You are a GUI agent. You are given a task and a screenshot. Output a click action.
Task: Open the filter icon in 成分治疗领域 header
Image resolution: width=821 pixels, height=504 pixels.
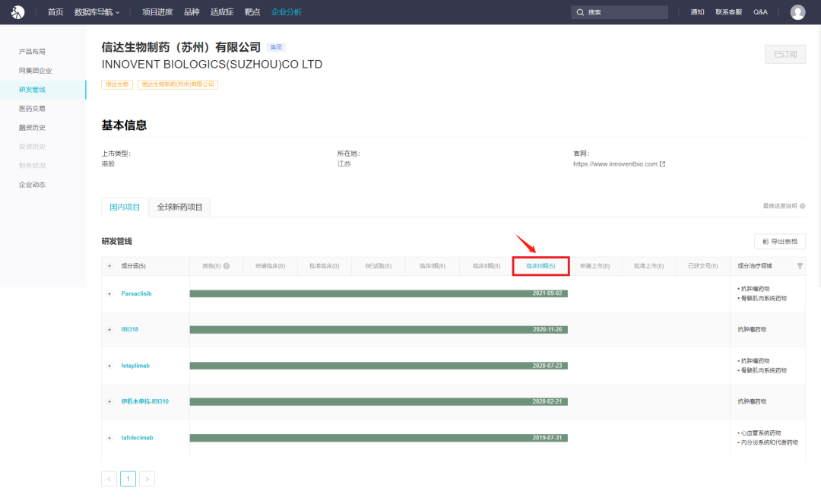pos(800,266)
